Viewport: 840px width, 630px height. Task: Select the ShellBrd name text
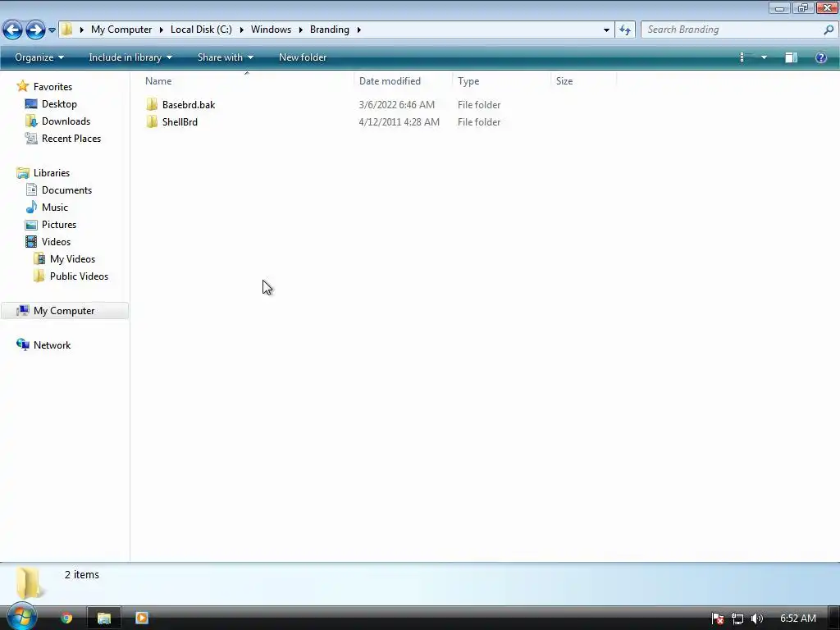tap(180, 121)
